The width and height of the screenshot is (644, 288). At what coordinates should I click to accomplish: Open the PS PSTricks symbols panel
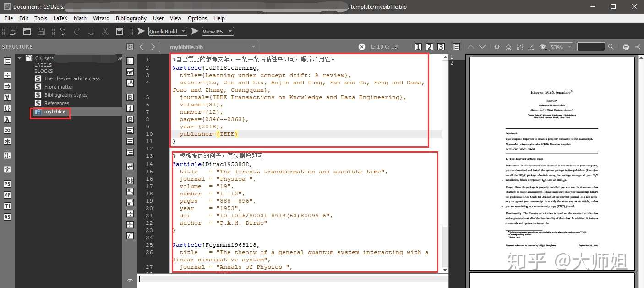click(x=7, y=183)
